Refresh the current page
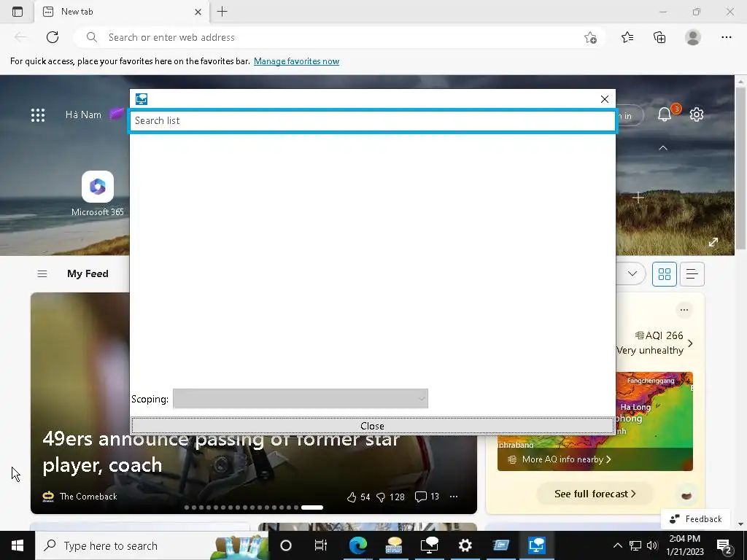The image size is (747, 560). click(x=53, y=37)
